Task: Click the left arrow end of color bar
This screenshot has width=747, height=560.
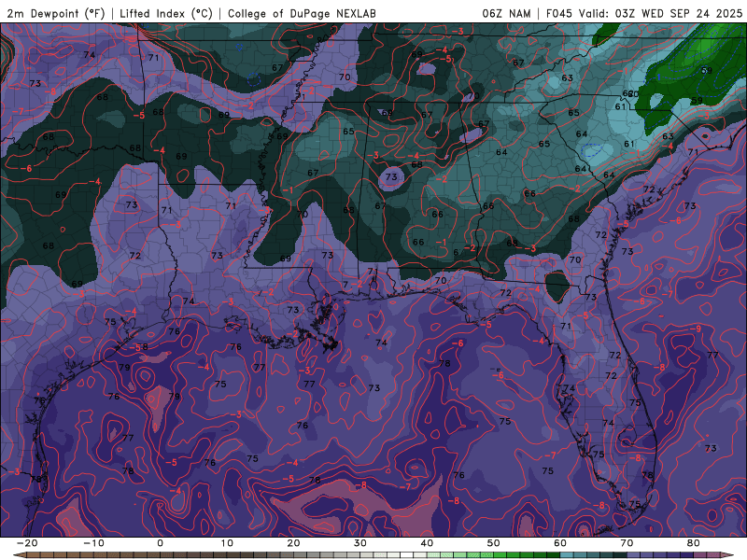Action: pyautogui.click(x=19, y=555)
